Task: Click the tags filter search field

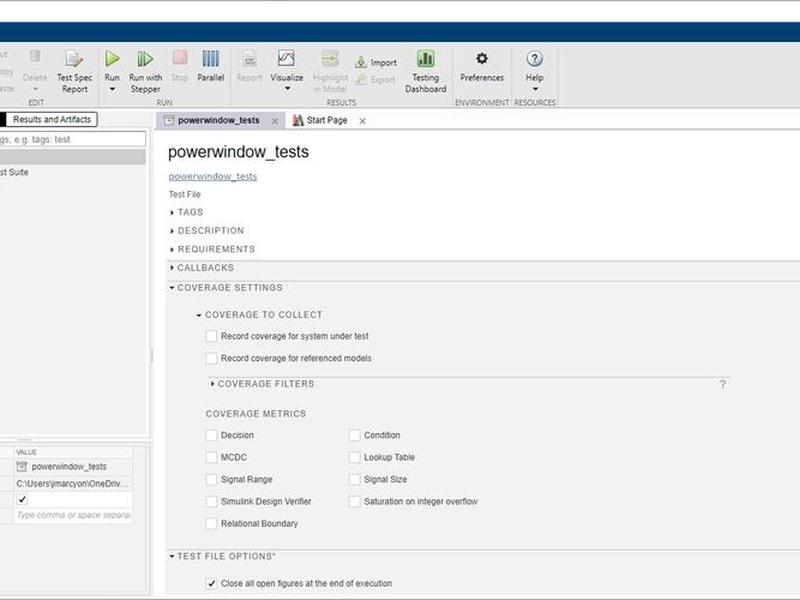Action: [72, 139]
